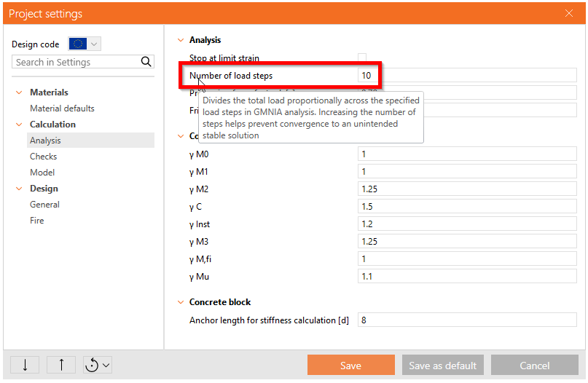Select Checks in the settings tree

[x=44, y=157]
